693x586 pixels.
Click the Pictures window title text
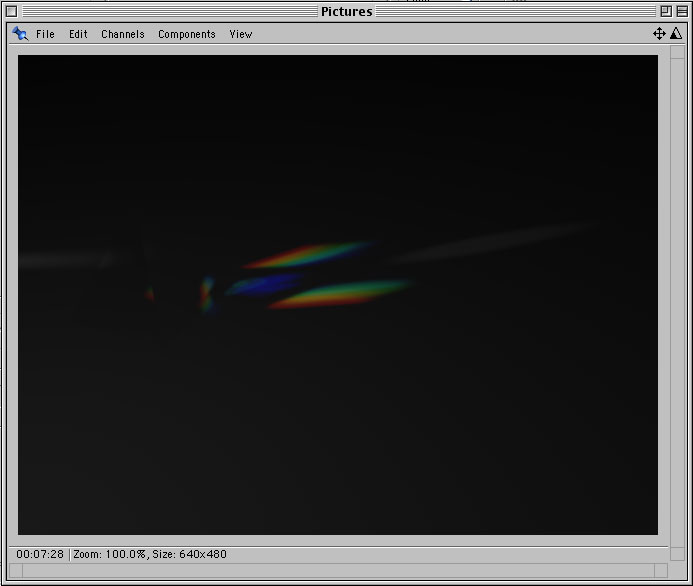(x=346, y=11)
